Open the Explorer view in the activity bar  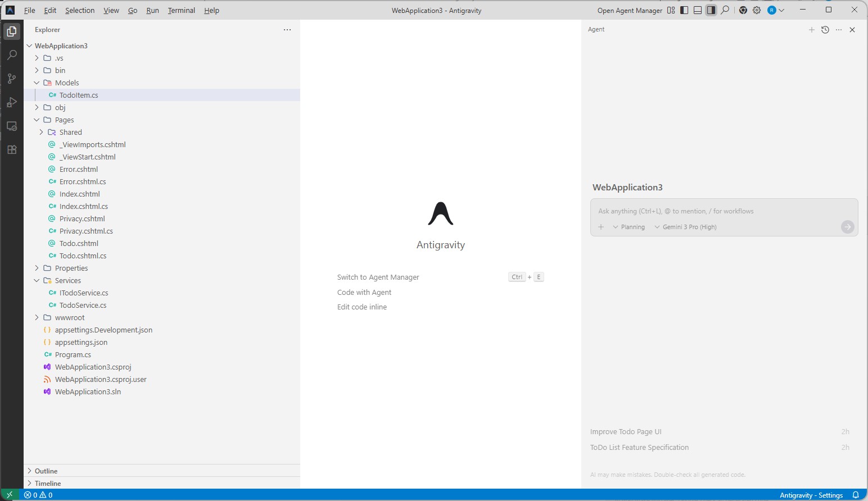12,31
